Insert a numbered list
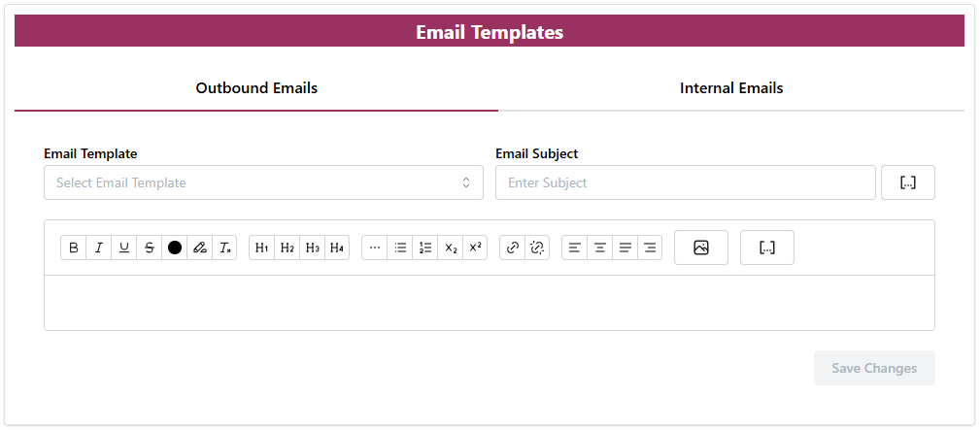Image resolution: width=980 pixels, height=430 pixels. [425, 248]
